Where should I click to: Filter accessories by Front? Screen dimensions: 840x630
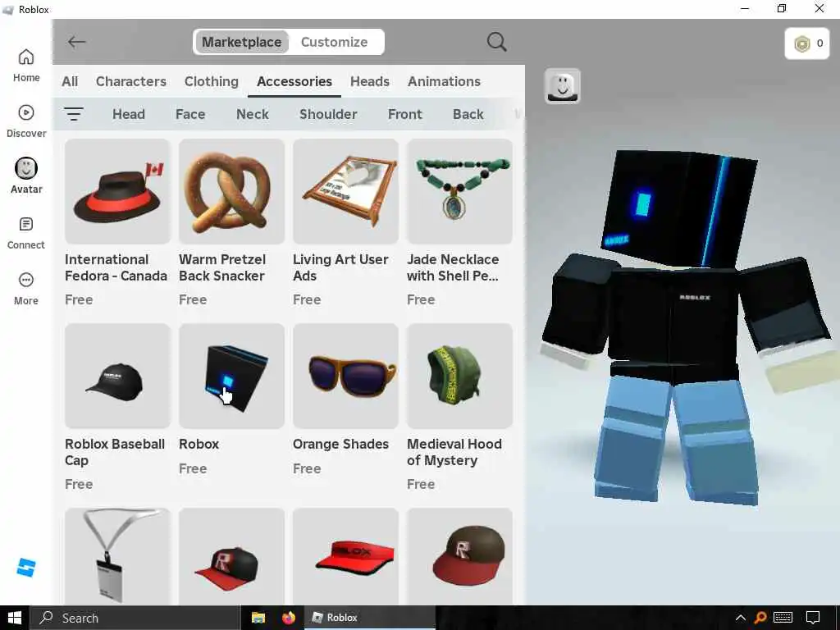pyautogui.click(x=405, y=114)
